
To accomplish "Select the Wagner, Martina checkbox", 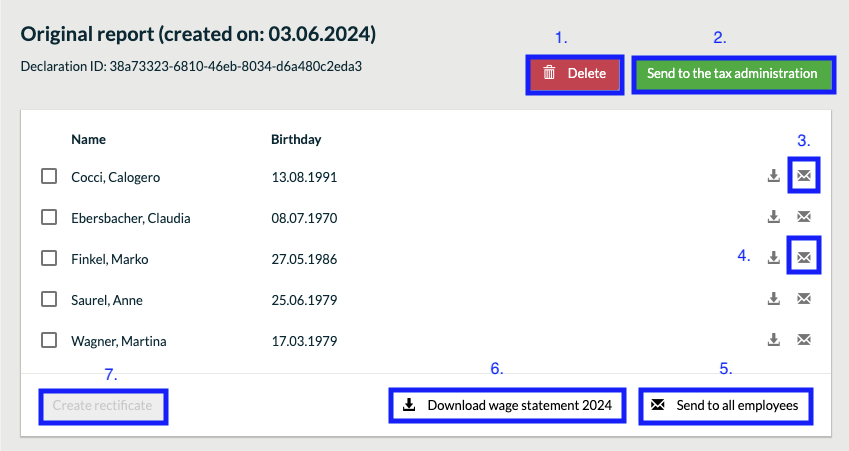I will [49, 340].
